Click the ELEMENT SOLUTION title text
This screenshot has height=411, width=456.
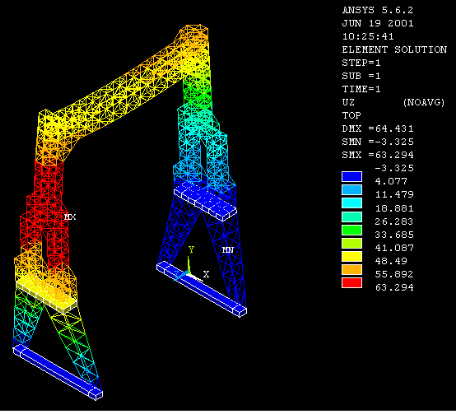[394, 50]
